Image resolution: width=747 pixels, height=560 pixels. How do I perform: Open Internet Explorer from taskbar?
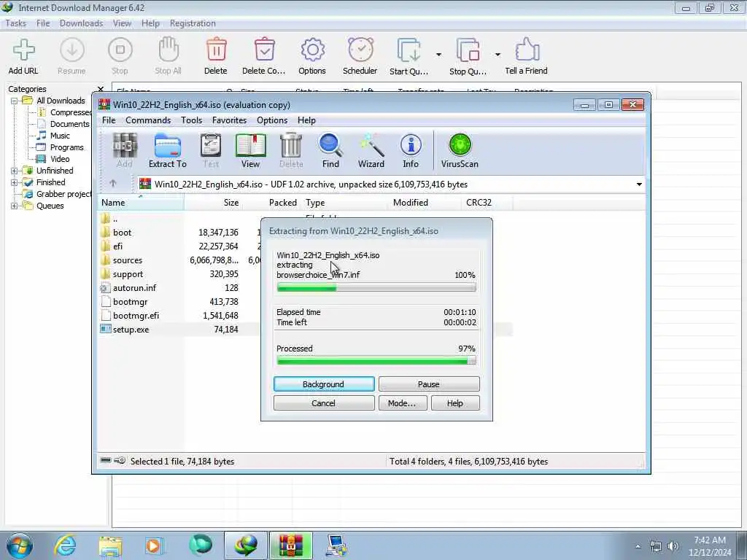point(65,545)
